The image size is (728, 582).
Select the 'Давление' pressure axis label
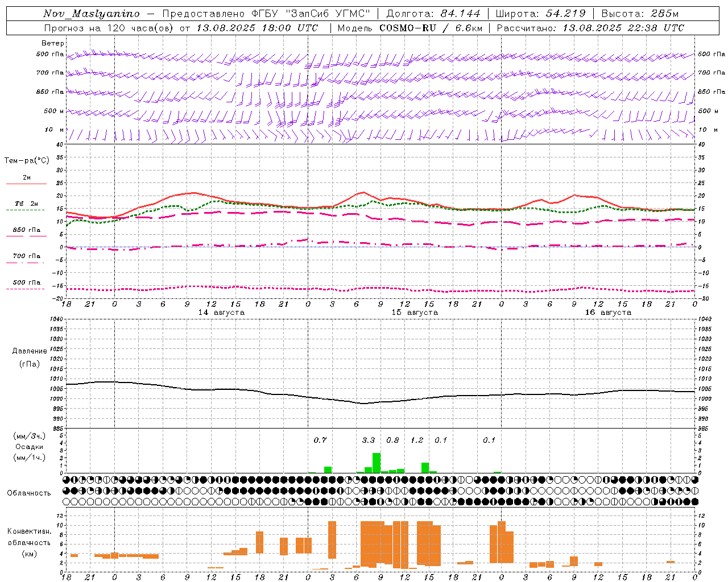coord(30,351)
